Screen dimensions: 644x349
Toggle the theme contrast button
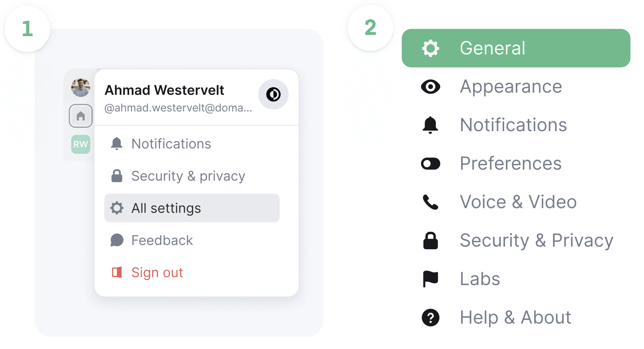click(273, 94)
